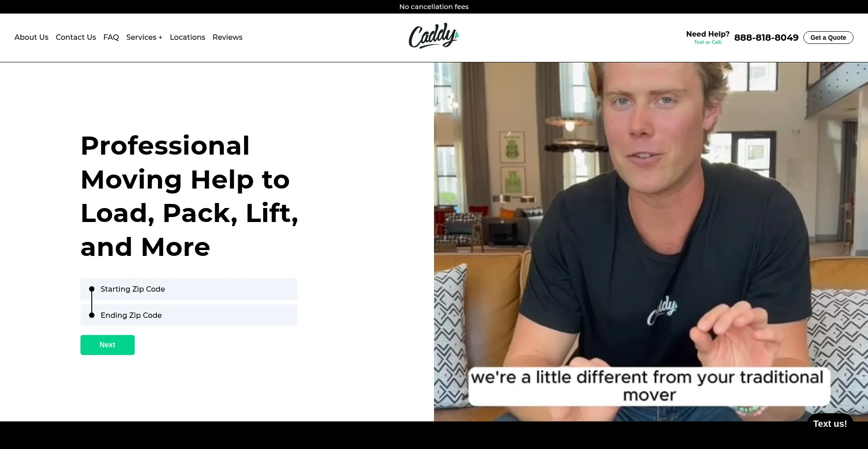This screenshot has height=449, width=868.
Task: View the Locations page
Action: (x=187, y=37)
